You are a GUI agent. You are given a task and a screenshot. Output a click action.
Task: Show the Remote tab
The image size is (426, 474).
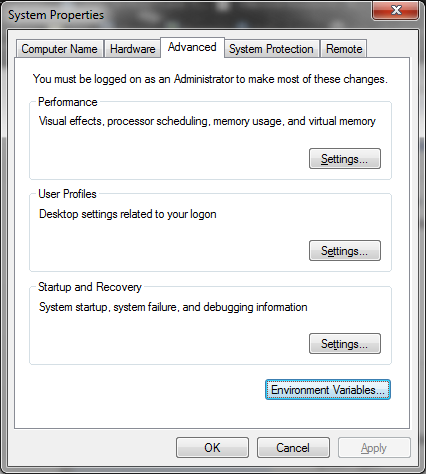[x=344, y=49]
